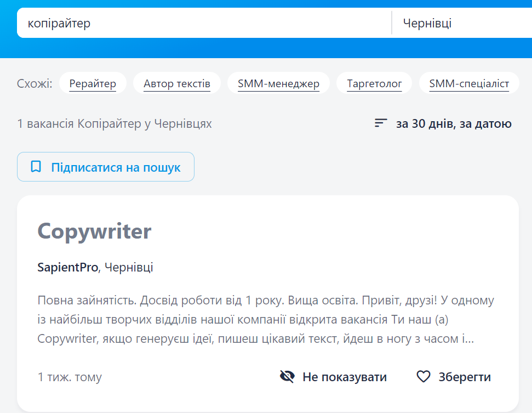The width and height of the screenshot is (532, 413).
Task: Go to the 'SMM-спеціаліст' similar search
Action: click(469, 83)
